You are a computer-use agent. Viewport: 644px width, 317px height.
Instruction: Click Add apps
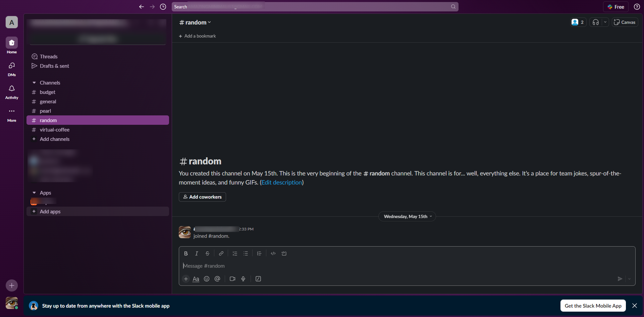(98, 212)
